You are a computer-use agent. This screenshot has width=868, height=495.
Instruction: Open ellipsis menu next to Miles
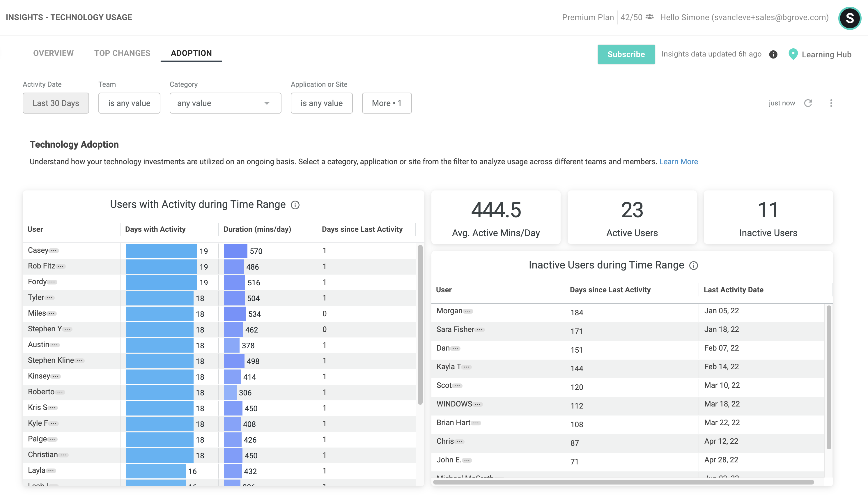pyautogui.click(x=52, y=314)
